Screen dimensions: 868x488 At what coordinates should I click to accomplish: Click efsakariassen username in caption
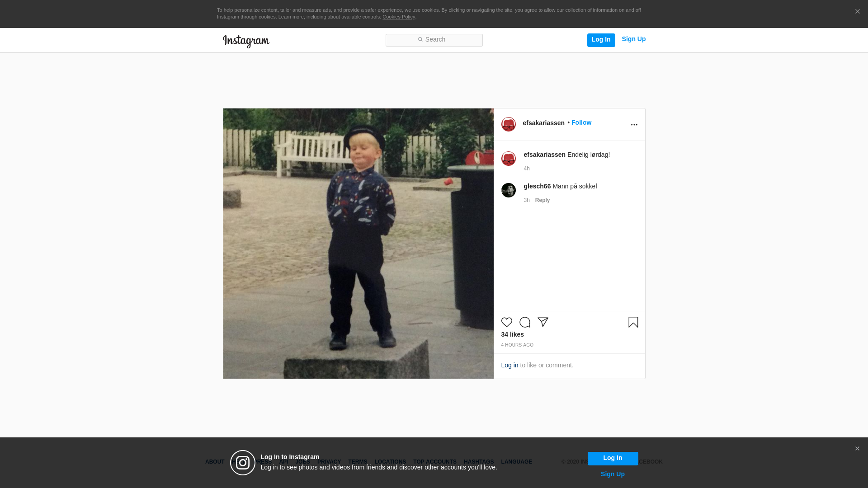tap(544, 155)
